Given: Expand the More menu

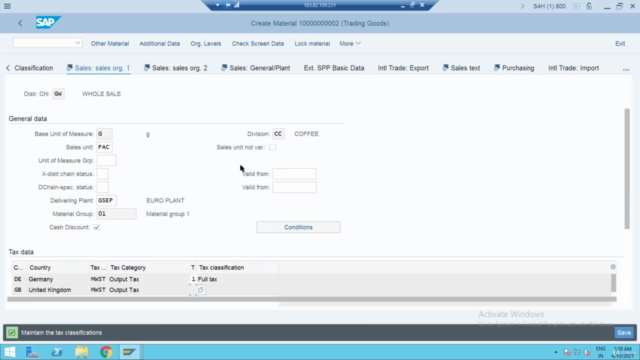Looking at the screenshot, I should tap(350, 44).
